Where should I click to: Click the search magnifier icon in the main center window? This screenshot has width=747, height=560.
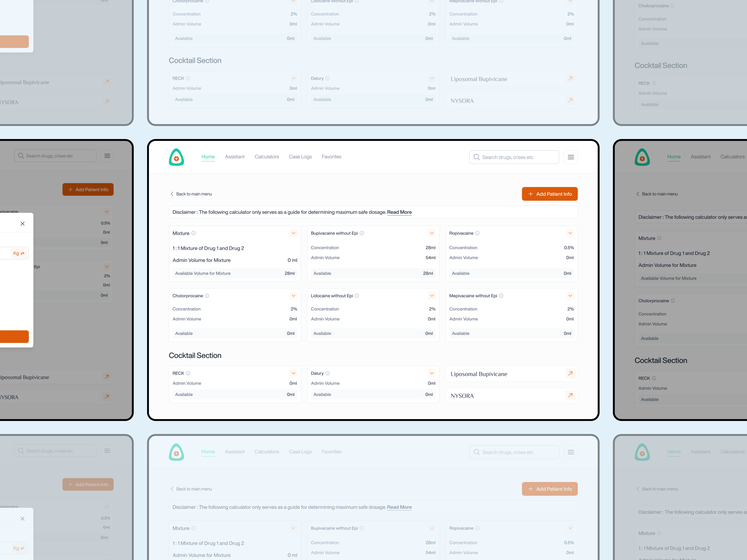(476, 157)
